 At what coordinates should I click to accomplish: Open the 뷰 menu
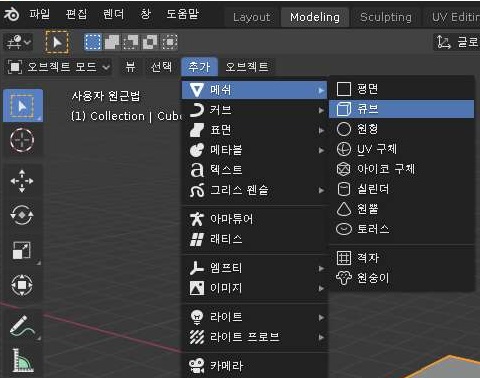[x=130, y=67]
